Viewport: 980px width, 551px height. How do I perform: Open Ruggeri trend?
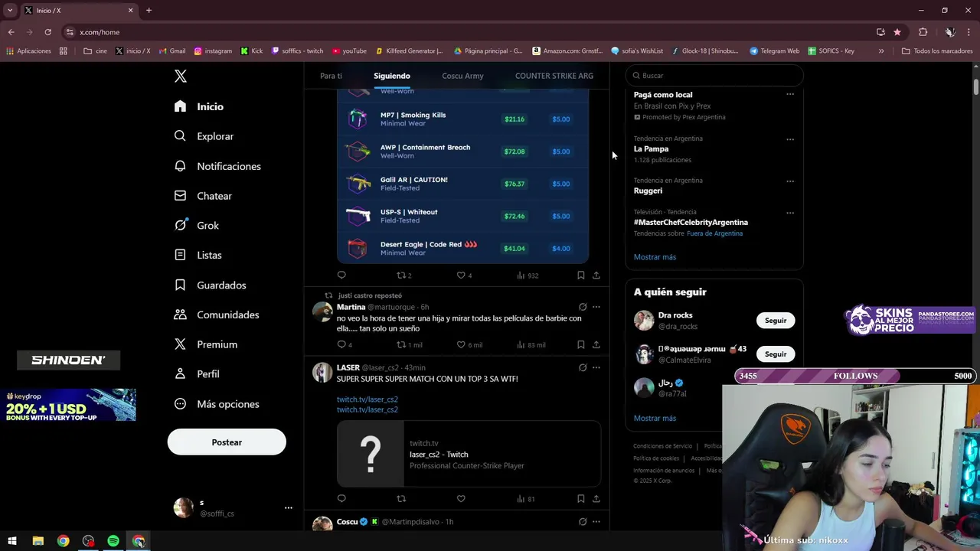coord(648,191)
